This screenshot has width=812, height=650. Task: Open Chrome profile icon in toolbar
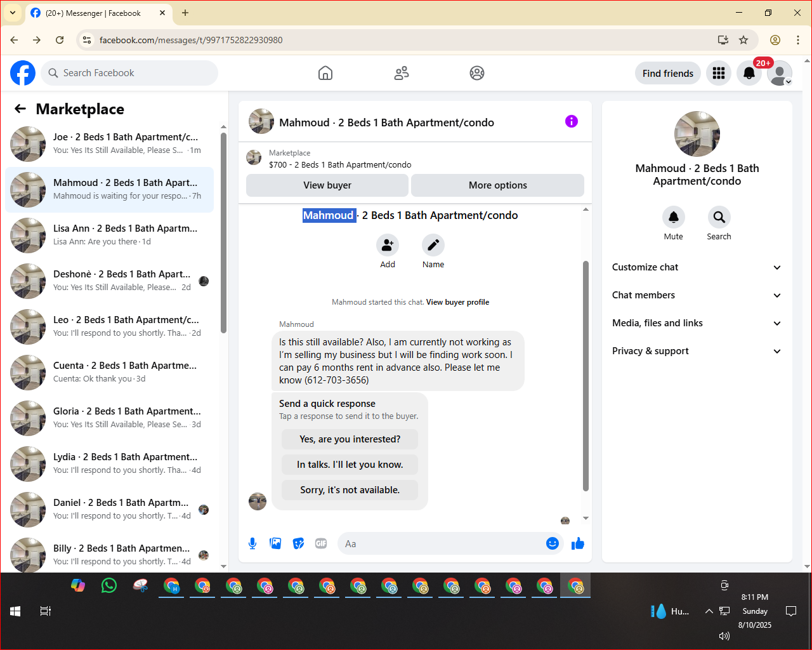click(775, 40)
